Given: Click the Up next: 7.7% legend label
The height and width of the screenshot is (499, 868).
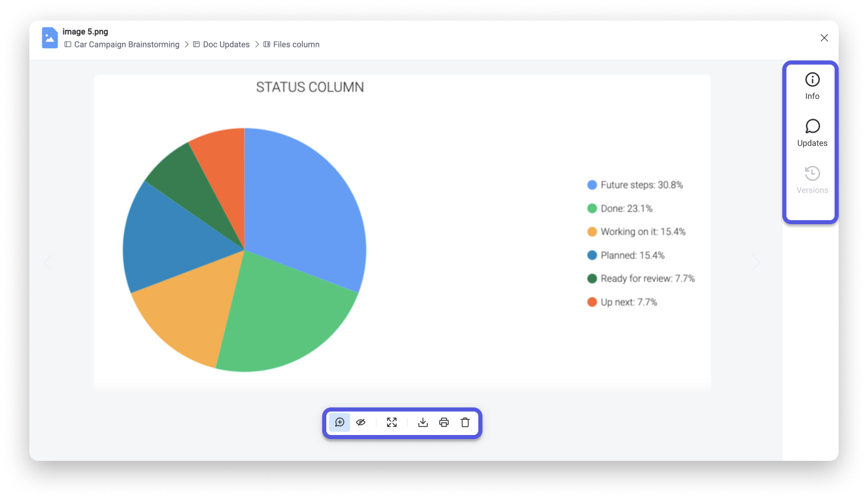Looking at the screenshot, I should [x=629, y=302].
